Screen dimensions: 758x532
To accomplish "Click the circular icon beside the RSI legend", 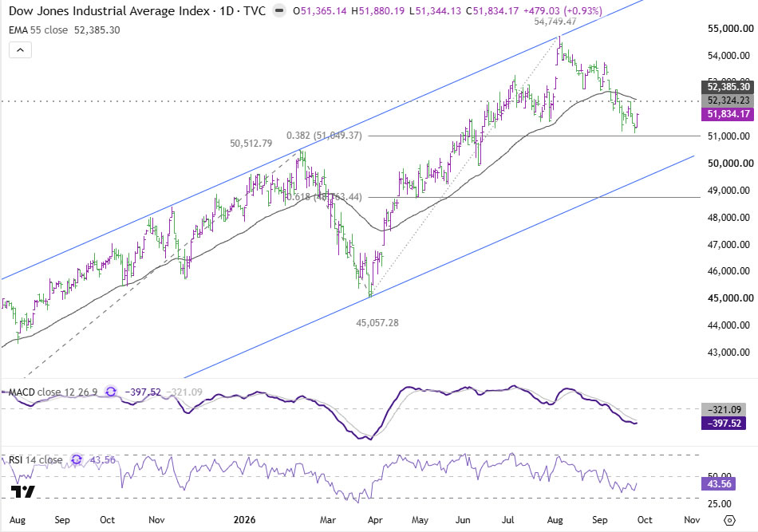I will [77, 459].
